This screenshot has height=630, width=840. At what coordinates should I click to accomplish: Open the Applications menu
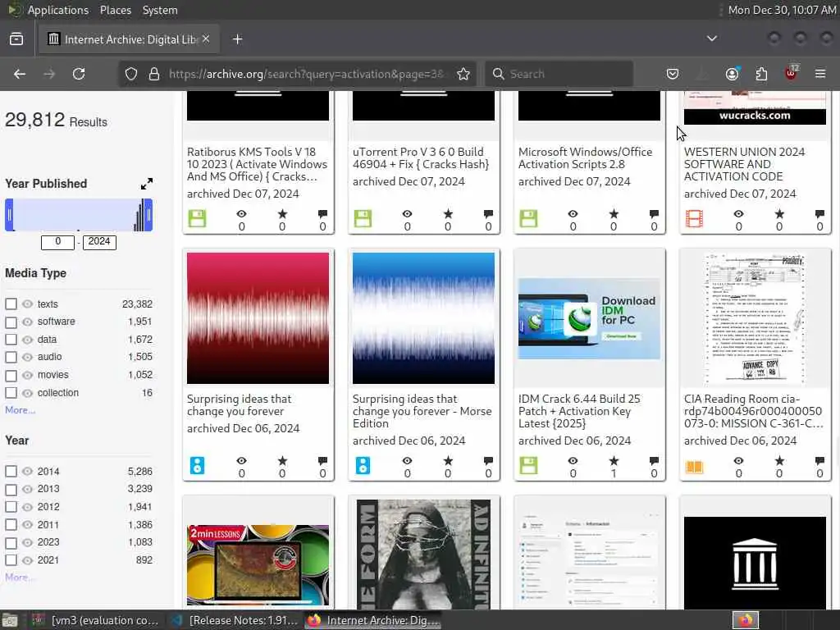click(x=58, y=10)
